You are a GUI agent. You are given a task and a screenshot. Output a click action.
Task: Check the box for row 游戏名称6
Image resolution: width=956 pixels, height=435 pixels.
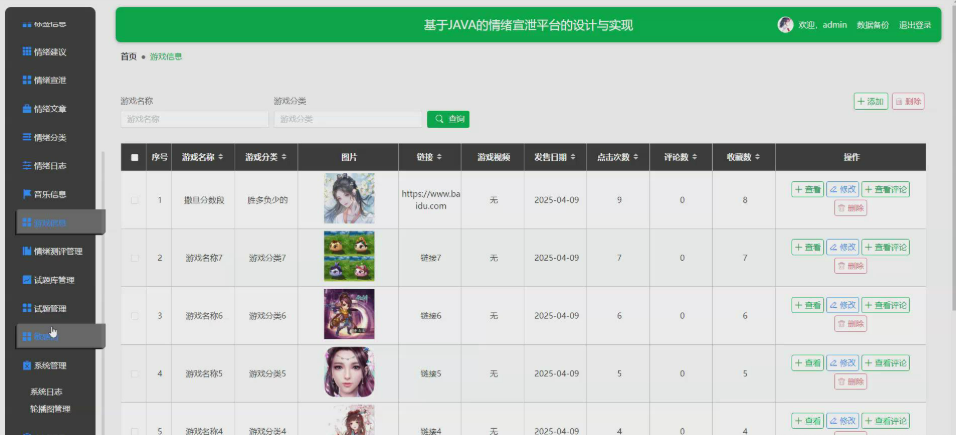point(135,316)
